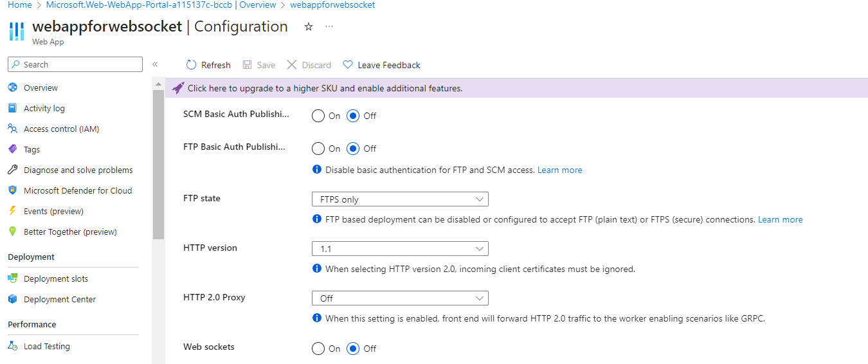This screenshot has height=364, width=868.
Task: Turn SCM Basic Auth Publishing On
Action: 318,116
